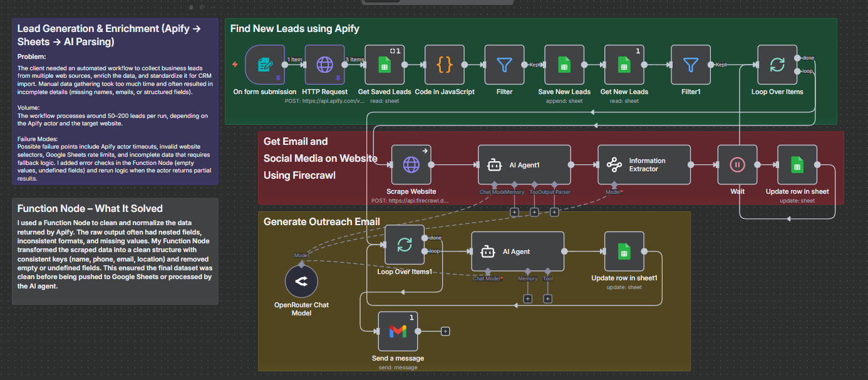Click the Find New Leads using Apify heading

294,28
